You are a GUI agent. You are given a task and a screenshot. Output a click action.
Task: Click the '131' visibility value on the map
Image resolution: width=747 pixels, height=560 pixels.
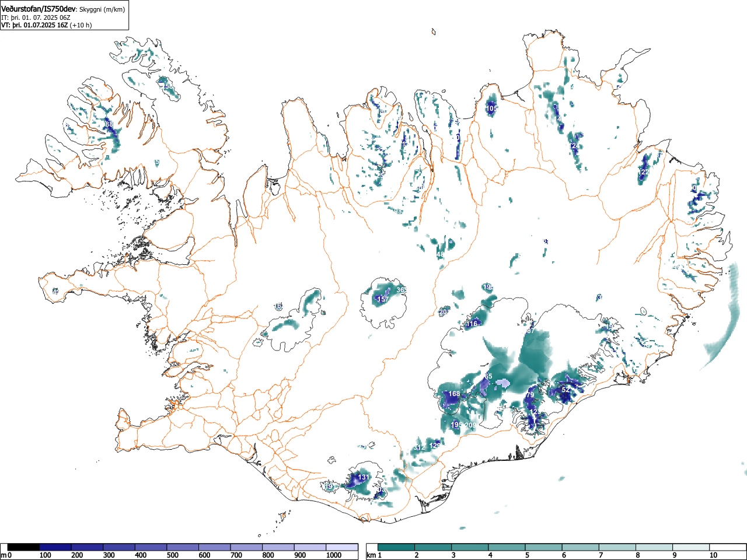click(x=364, y=477)
